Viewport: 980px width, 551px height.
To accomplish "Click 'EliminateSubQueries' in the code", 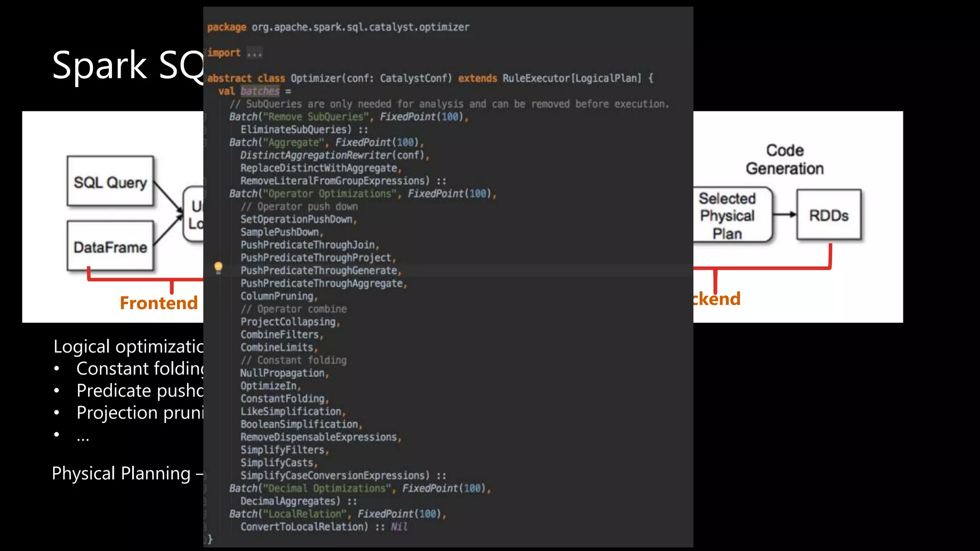I will 293,130.
